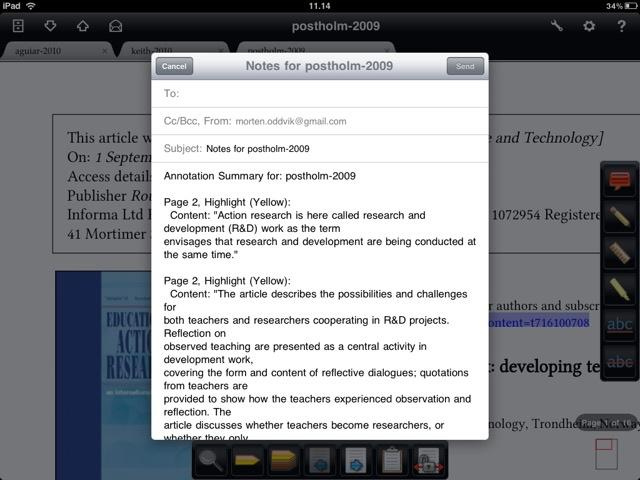The image size is (640, 480).
Task: Open the help question mark icon
Action: [x=621, y=26]
